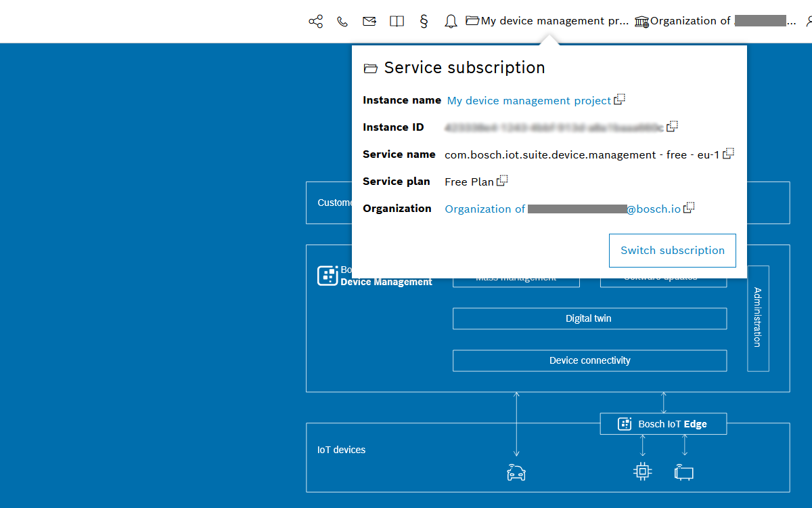Open the My device management project link
Viewport: 812px width, 508px height.
pos(528,100)
